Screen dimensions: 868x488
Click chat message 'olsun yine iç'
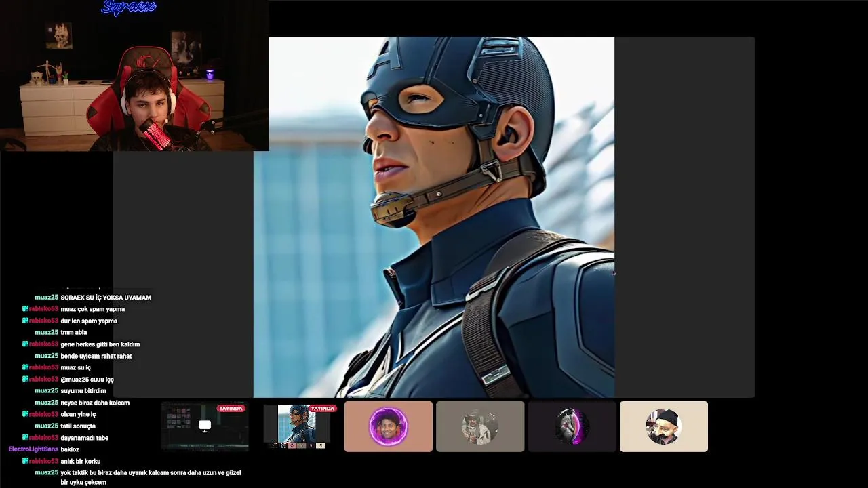[x=78, y=414]
